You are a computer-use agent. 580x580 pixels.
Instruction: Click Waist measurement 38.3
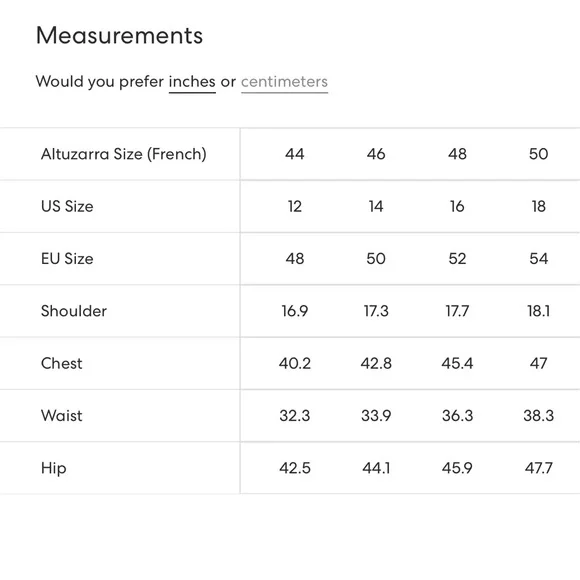[539, 416]
